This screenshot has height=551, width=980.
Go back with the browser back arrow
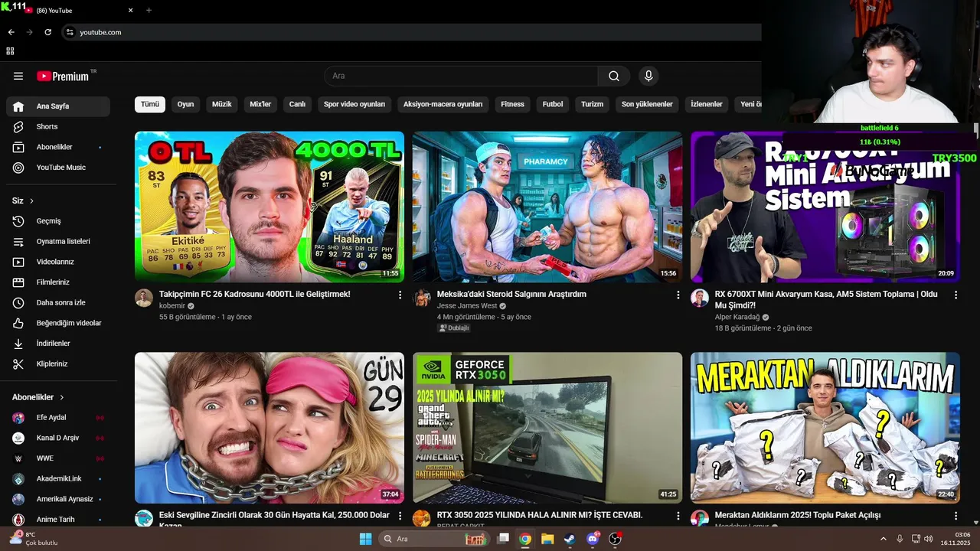coord(11,32)
